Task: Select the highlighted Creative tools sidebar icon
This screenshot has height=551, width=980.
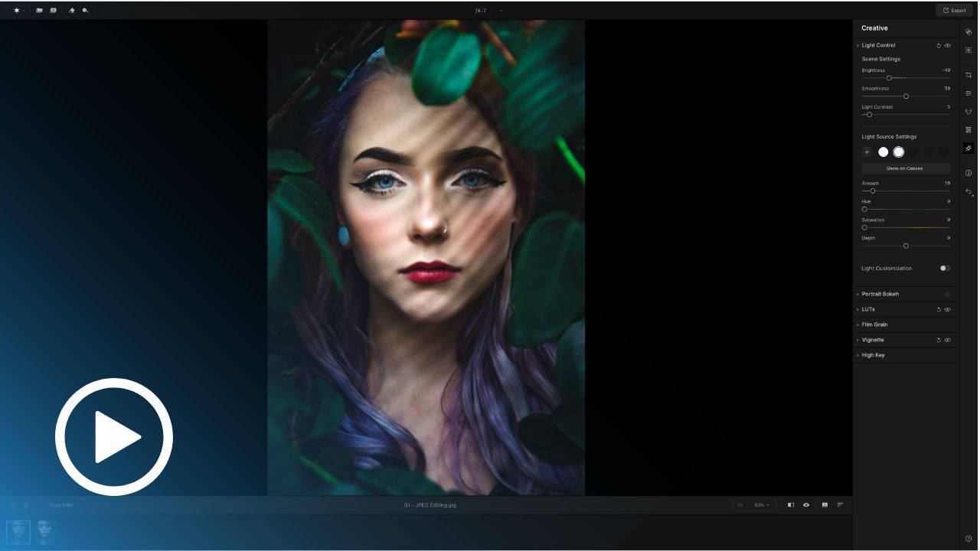Action: [969, 148]
